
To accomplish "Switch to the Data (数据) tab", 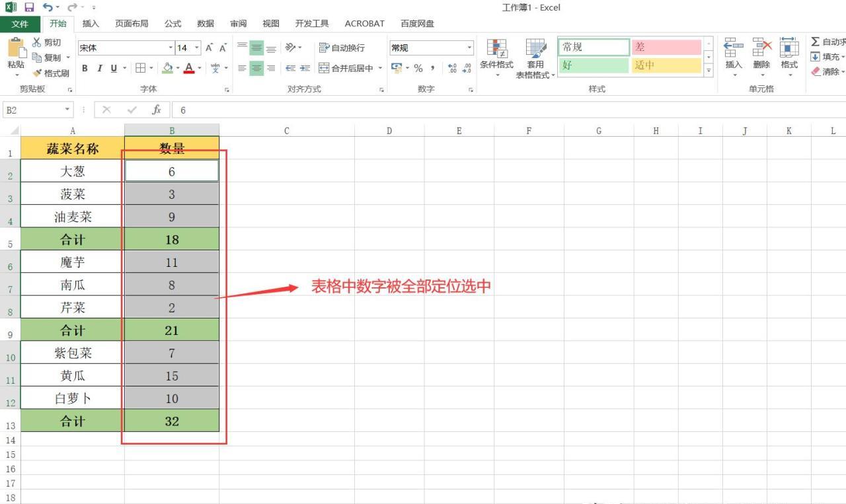I will (206, 24).
